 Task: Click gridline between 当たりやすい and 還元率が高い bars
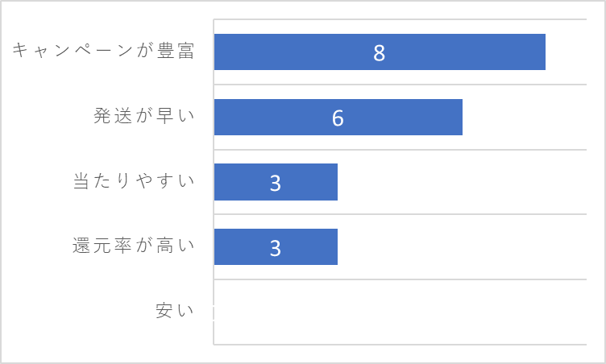400,214
